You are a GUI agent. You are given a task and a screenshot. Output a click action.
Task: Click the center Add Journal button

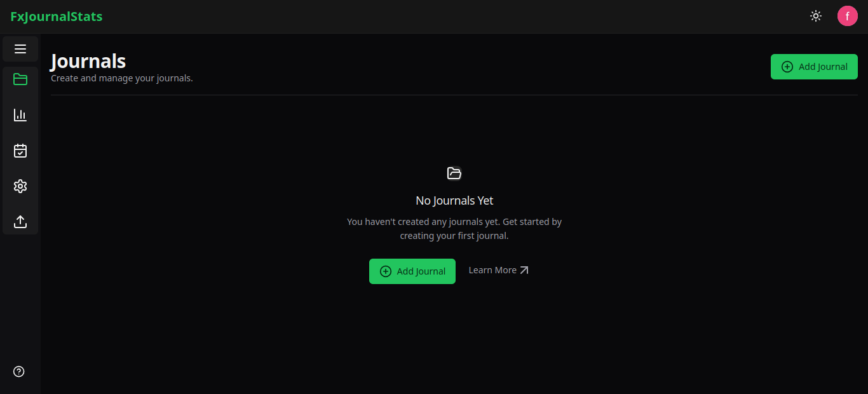click(412, 271)
